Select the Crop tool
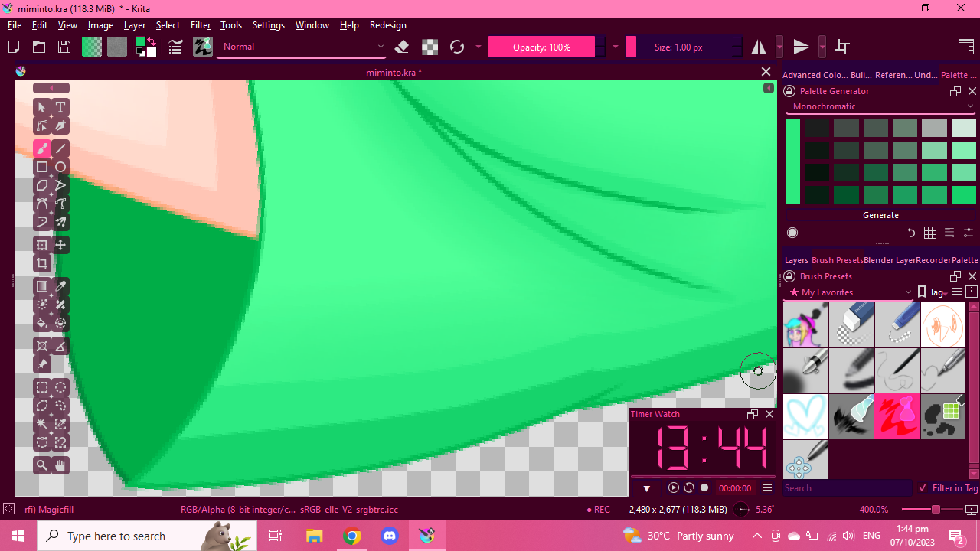Screen dimensions: 980x551 (42, 263)
